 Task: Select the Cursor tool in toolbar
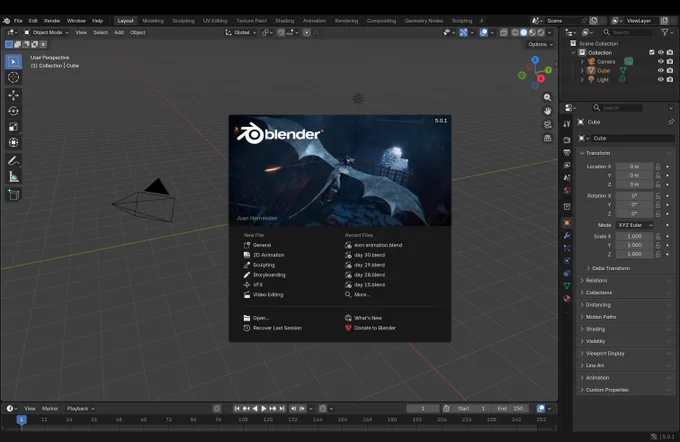(13, 77)
